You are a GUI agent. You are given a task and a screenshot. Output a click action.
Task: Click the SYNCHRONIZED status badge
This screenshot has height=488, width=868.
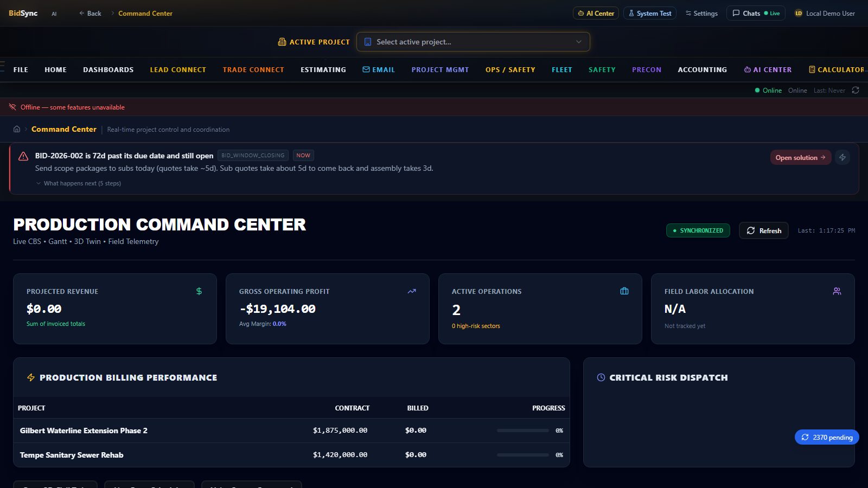point(698,230)
